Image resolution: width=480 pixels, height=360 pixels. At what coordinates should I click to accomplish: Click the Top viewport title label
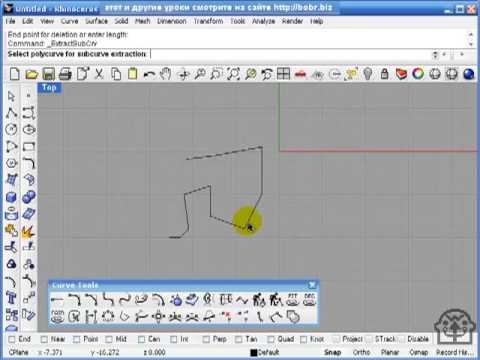pos(49,88)
